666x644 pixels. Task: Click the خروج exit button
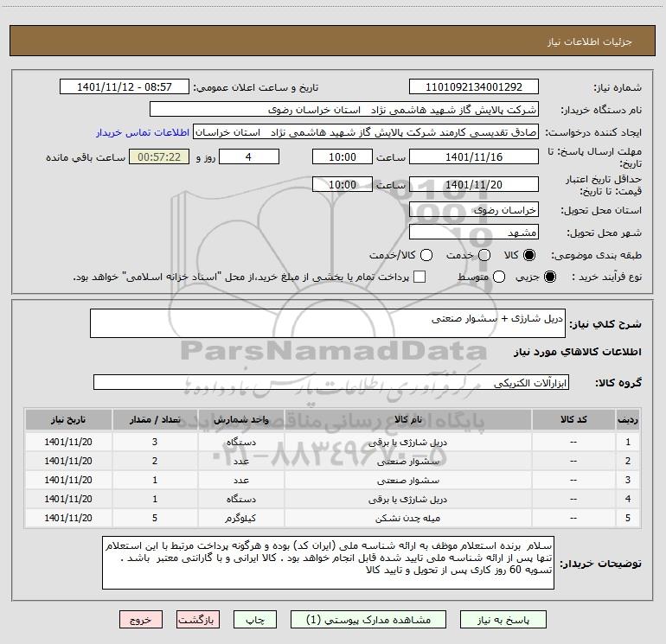[x=141, y=620]
